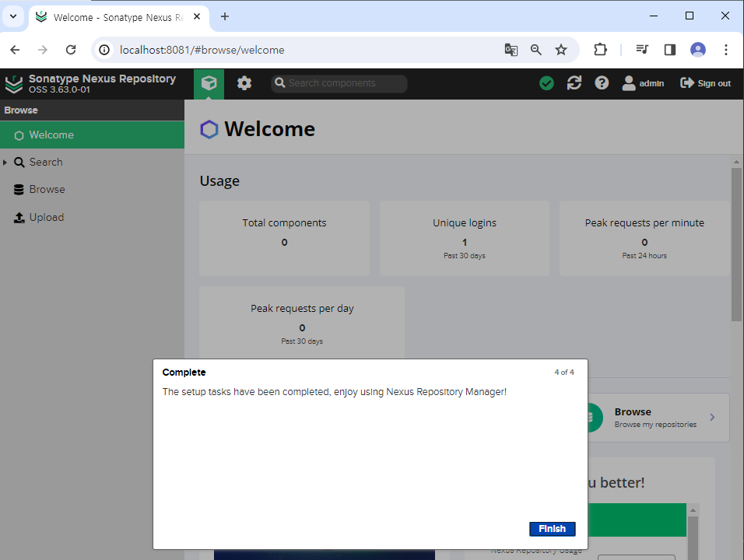Click the Finish button in the Complete dialog
The height and width of the screenshot is (560, 744).
click(x=552, y=529)
